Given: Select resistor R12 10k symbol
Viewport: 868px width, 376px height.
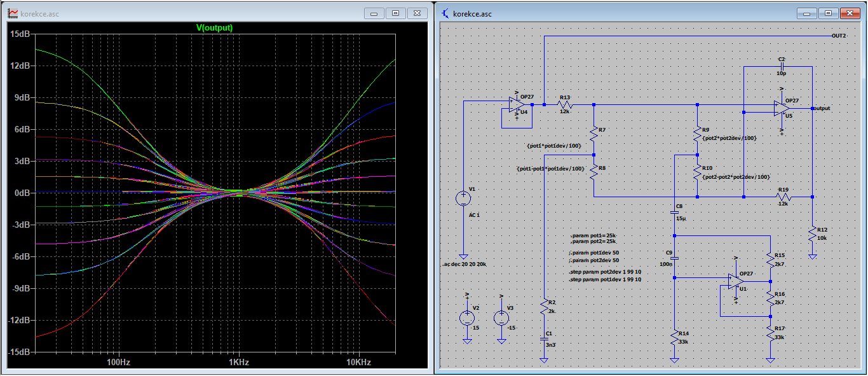Looking at the screenshot, I should (812, 233).
